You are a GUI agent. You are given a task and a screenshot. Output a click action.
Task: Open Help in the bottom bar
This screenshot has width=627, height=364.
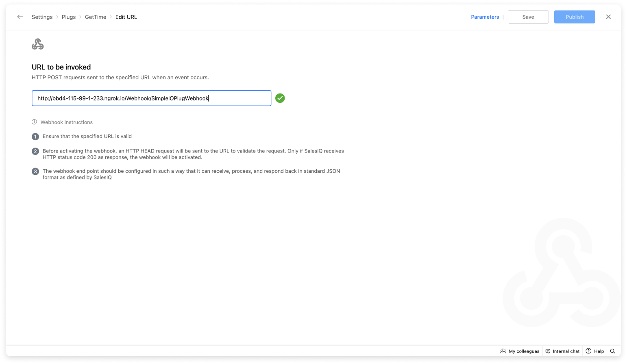[x=595, y=351]
